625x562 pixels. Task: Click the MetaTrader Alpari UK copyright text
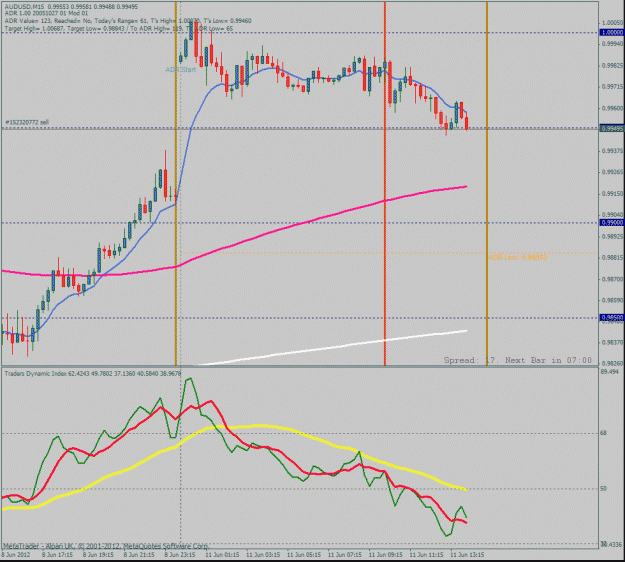coord(106,546)
